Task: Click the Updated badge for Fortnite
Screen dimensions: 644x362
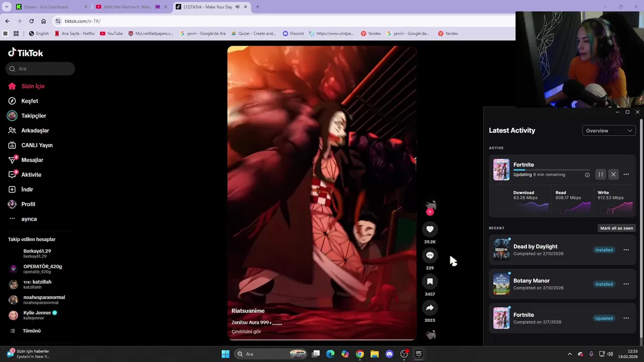Action: tap(604, 318)
